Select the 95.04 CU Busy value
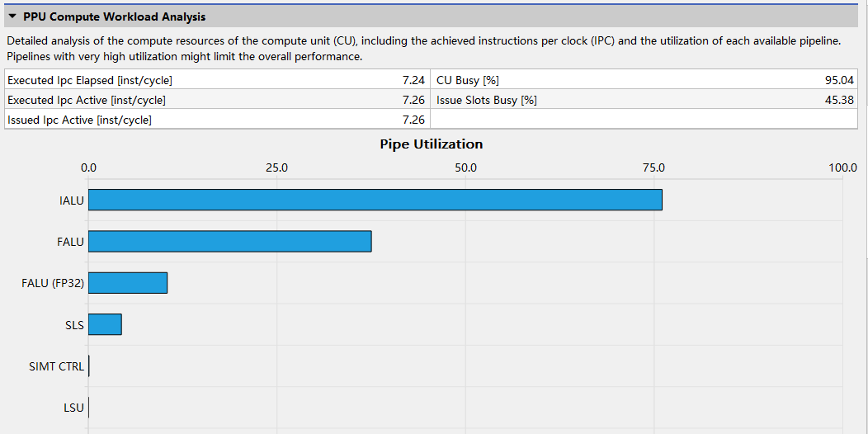 pos(839,80)
